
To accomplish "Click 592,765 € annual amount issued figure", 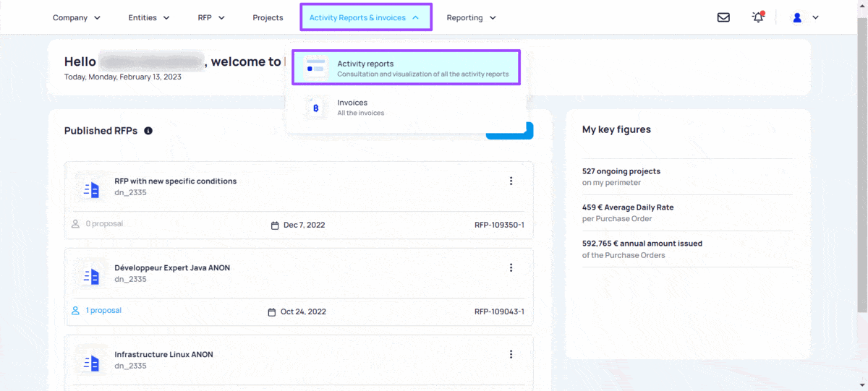I will click(642, 244).
